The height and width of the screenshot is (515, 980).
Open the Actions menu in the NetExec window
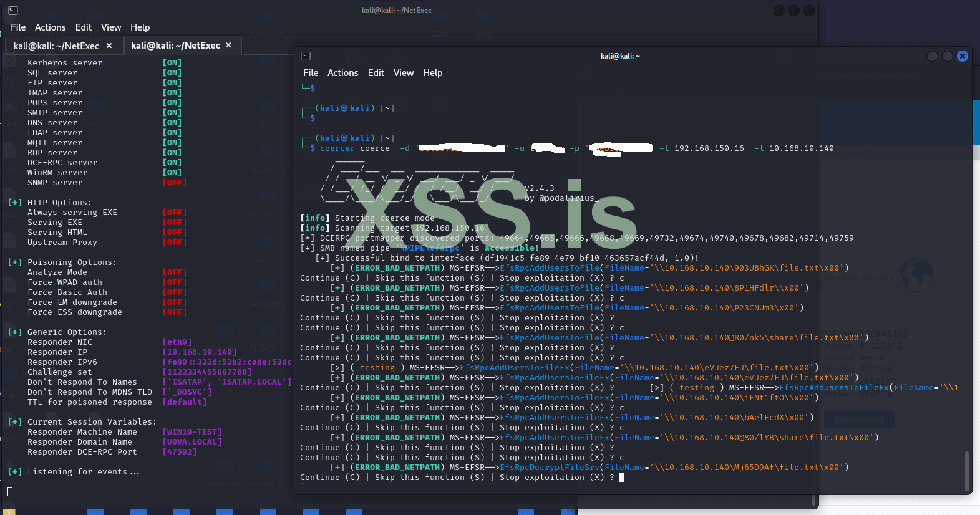click(51, 27)
